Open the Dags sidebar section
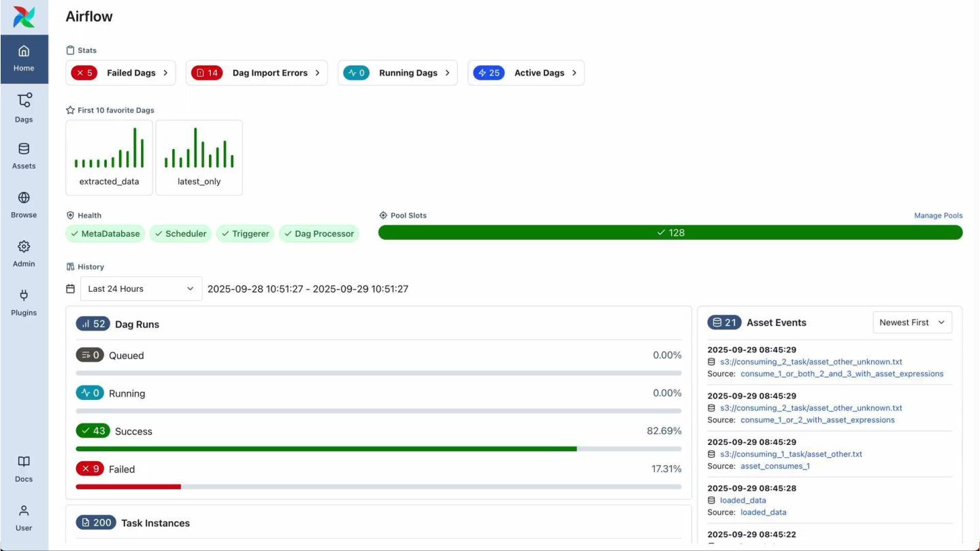Screen dimensions: 980x551 24,107
